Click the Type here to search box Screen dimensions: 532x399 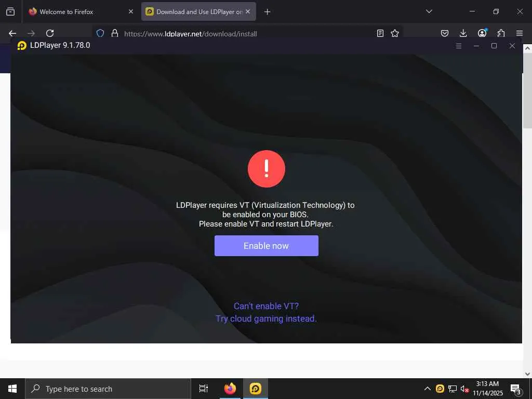pyautogui.click(x=108, y=389)
